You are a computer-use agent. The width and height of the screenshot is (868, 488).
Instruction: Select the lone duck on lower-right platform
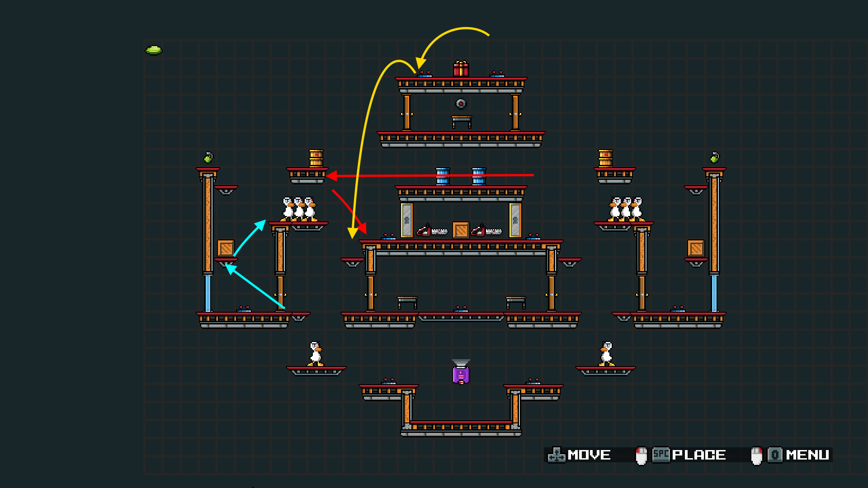[606, 354]
